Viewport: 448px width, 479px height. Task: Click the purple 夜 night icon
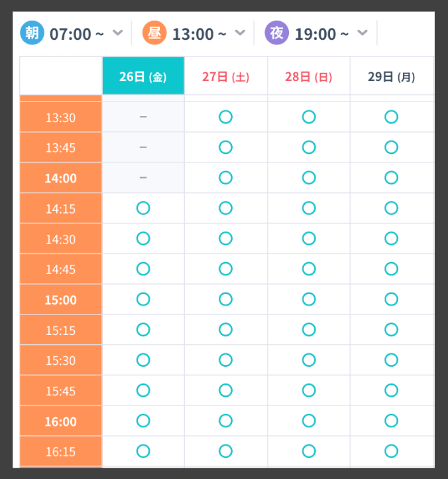click(x=276, y=33)
